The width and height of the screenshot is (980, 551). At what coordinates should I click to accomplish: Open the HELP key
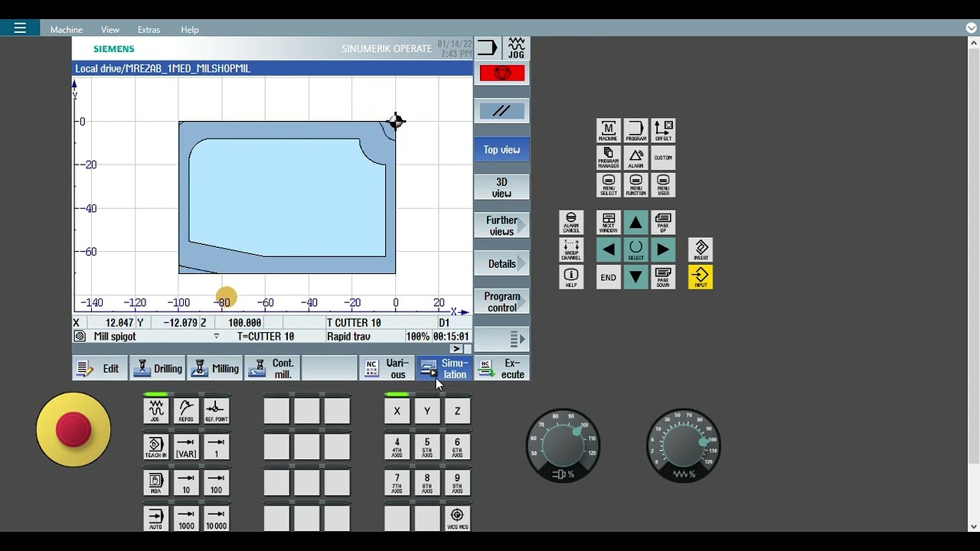[571, 277]
